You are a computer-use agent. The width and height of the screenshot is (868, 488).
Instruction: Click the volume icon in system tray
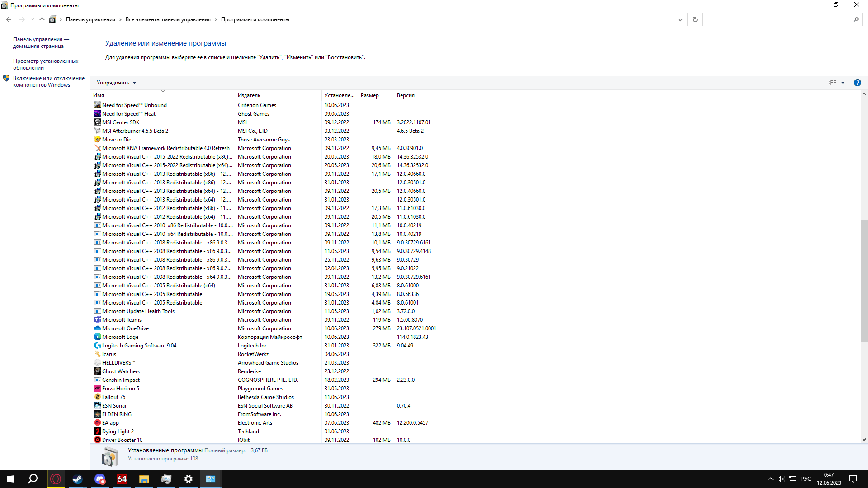(x=781, y=479)
